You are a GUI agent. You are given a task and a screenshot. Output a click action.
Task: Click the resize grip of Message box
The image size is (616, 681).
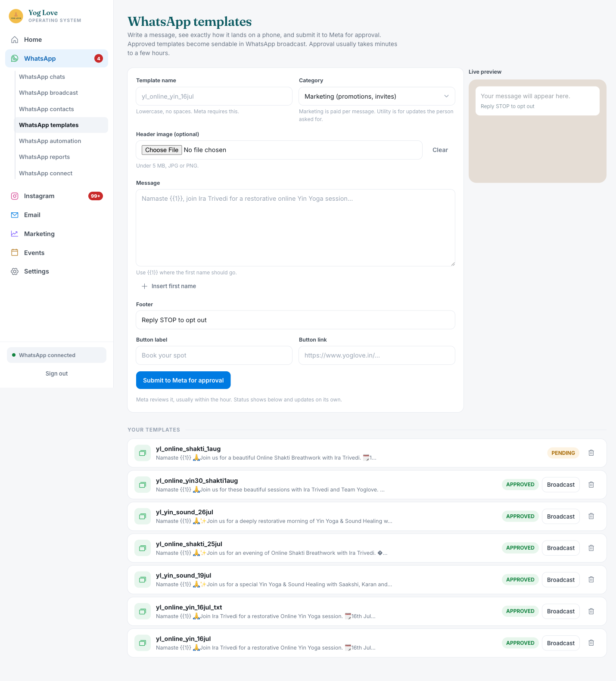point(452,264)
